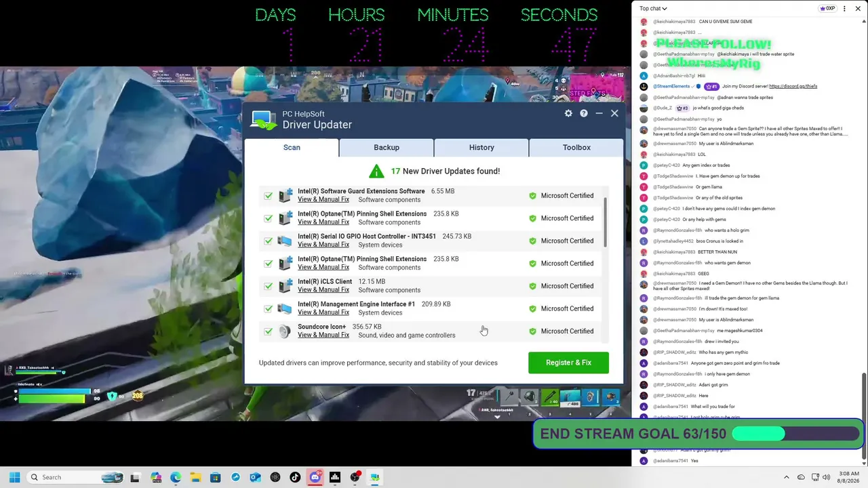Open Windows Start menu

[x=14, y=477]
